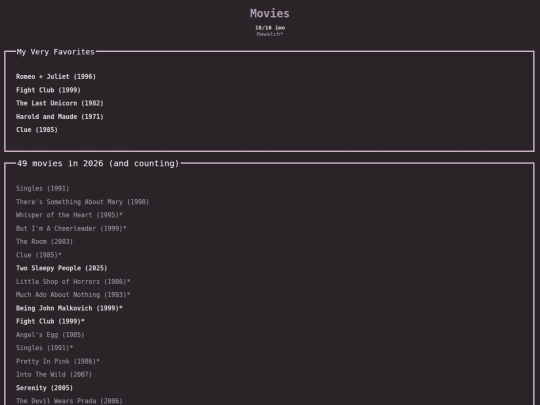
Task: Select 'The Last Unicorn (1982)'
Action: tap(60, 103)
